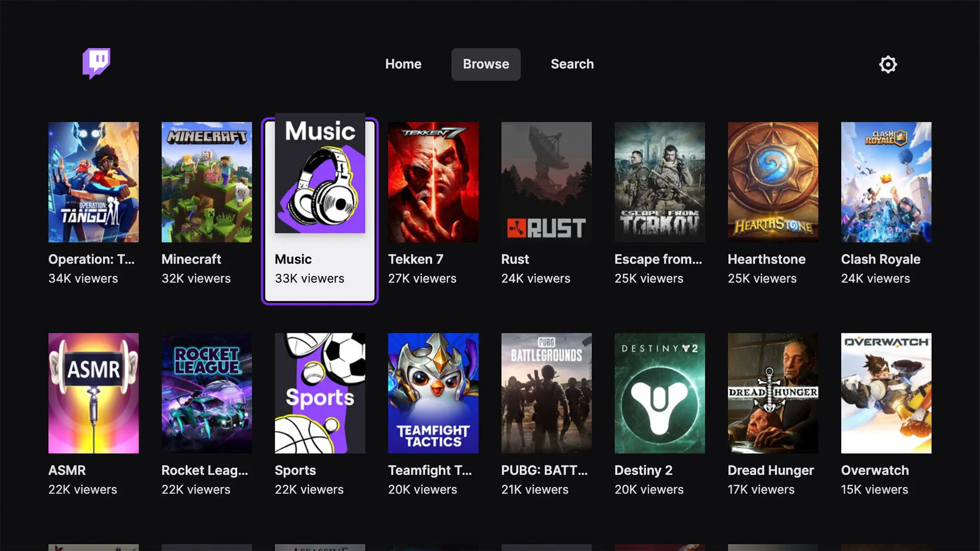Image resolution: width=980 pixels, height=551 pixels.
Task: Open the Settings gear
Action: click(888, 64)
